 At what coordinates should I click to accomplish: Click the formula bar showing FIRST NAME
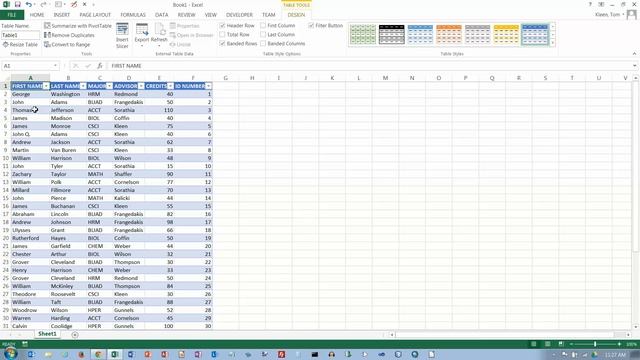[369, 66]
